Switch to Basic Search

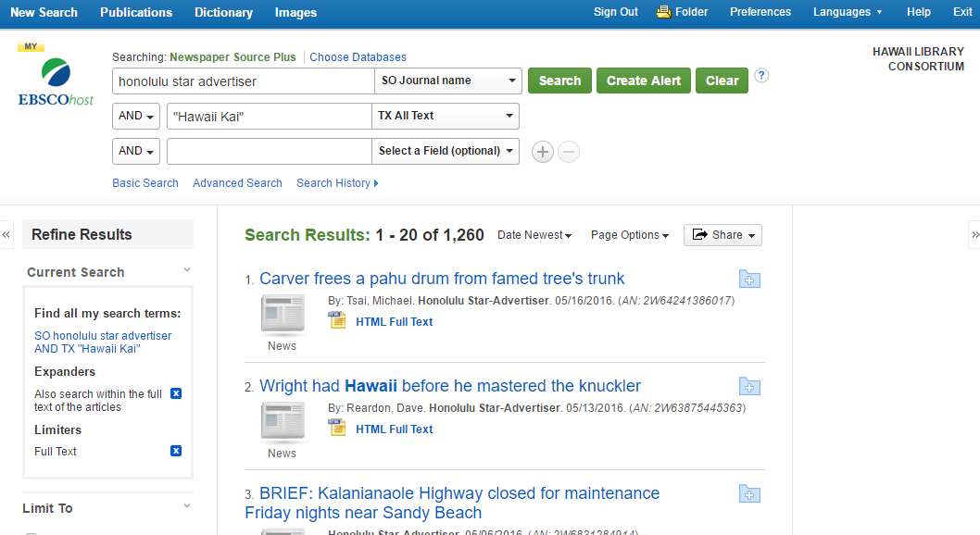tap(145, 183)
